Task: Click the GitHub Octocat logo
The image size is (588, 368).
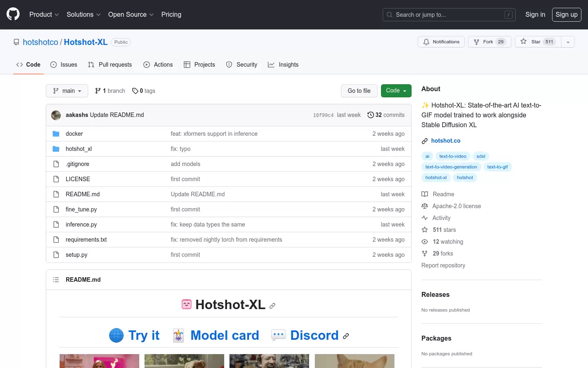Action: pyautogui.click(x=13, y=14)
